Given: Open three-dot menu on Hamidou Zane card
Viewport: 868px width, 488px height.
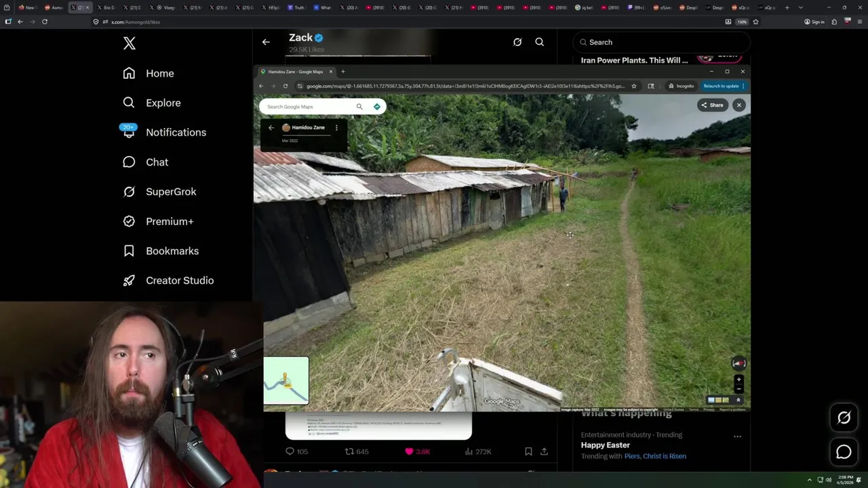Looking at the screenshot, I should pyautogui.click(x=336, y=127).
